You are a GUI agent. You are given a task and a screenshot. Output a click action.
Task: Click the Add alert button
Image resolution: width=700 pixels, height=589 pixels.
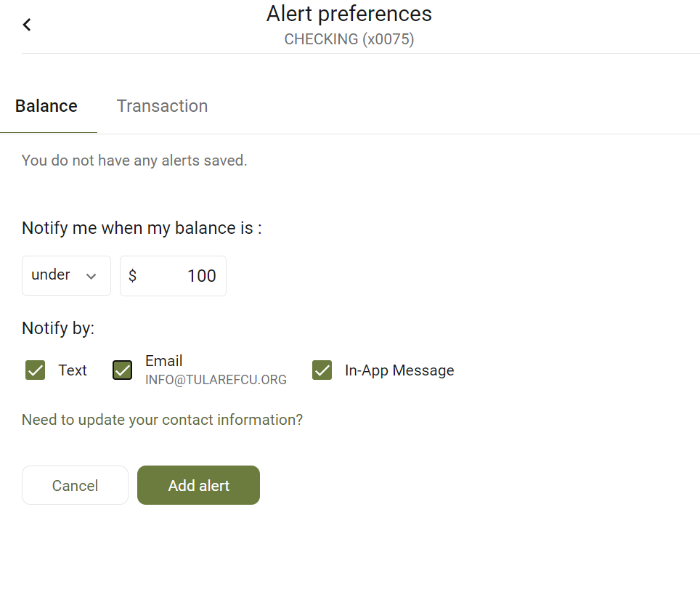199,485
